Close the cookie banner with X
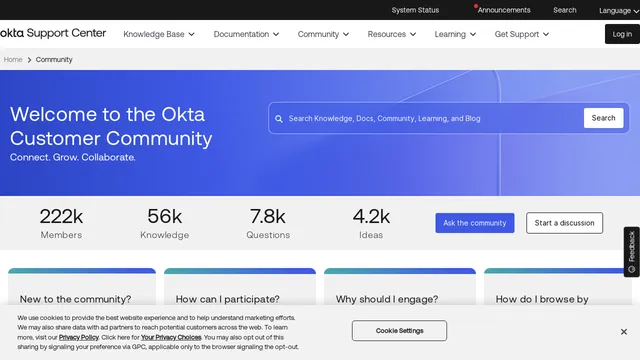The image size is (640, 360). click(x=624, y=332)
